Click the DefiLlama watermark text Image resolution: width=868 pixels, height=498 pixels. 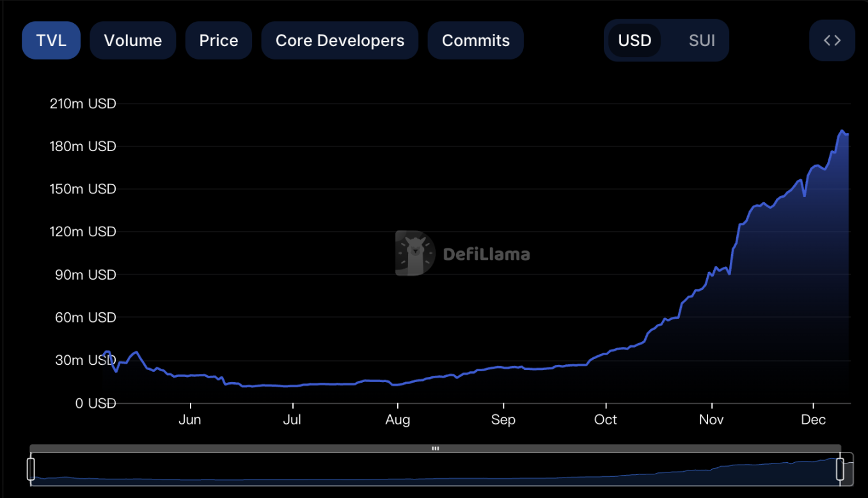486,254
